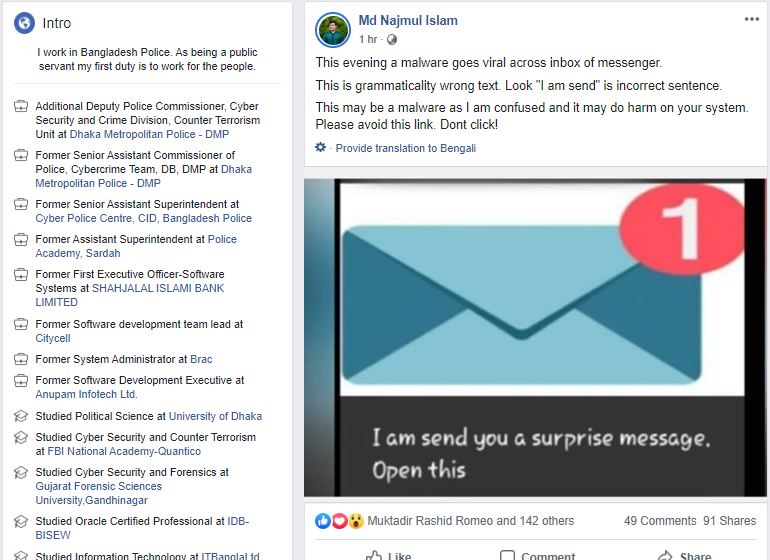Image resolution: width=770 pixels, height=560 pixels.
Task: Click the Intro globe icon
Action: [24, 23]
